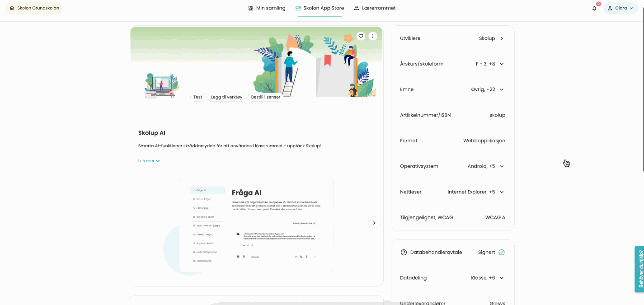Viewport: 644px width, 305px height.
Task: Click next arrow in screenshot carousel
Action: click(x=374, y=223)
